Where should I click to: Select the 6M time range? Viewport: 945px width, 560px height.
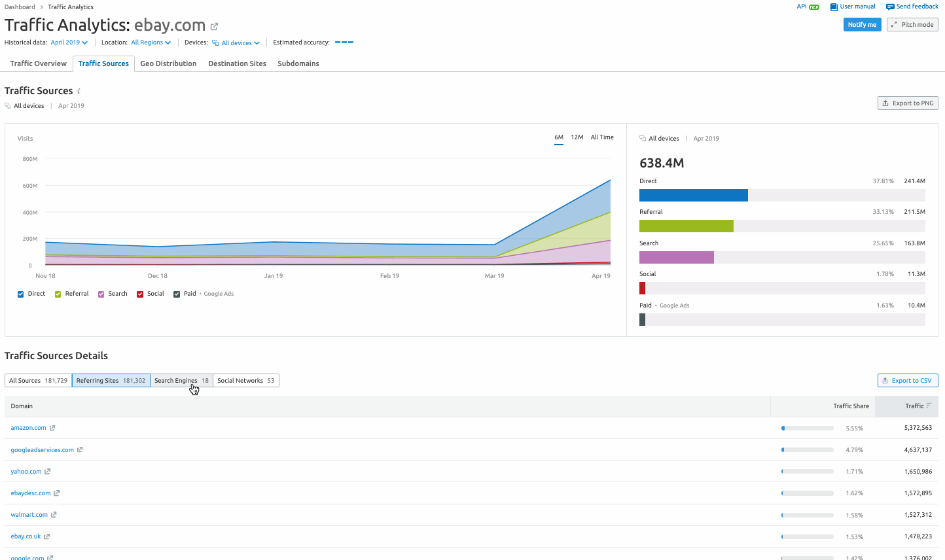[x=559, y=137]
